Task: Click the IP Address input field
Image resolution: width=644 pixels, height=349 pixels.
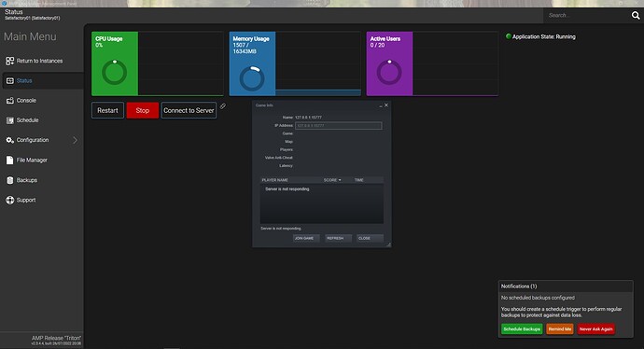Action: [339, 126]
